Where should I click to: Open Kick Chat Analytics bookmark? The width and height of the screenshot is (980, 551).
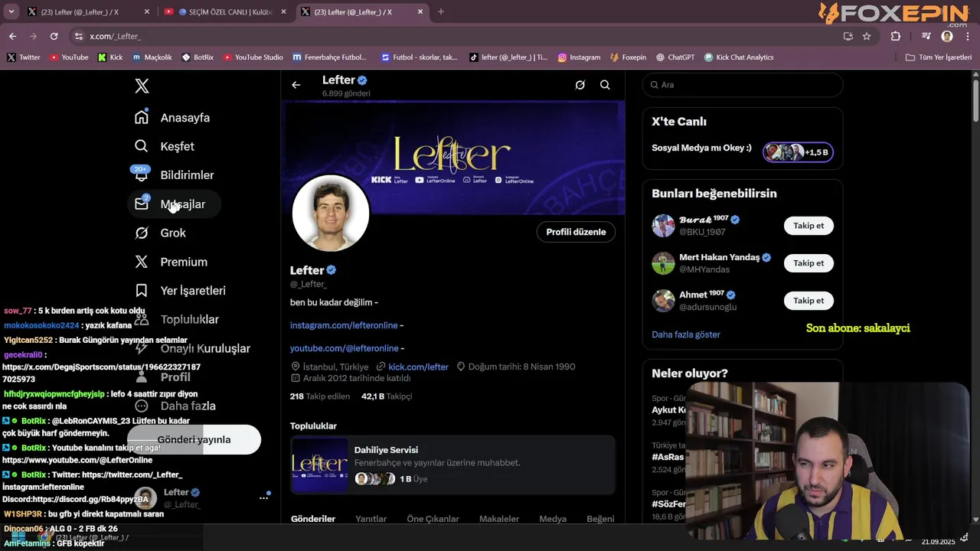[x=739, y=57]
